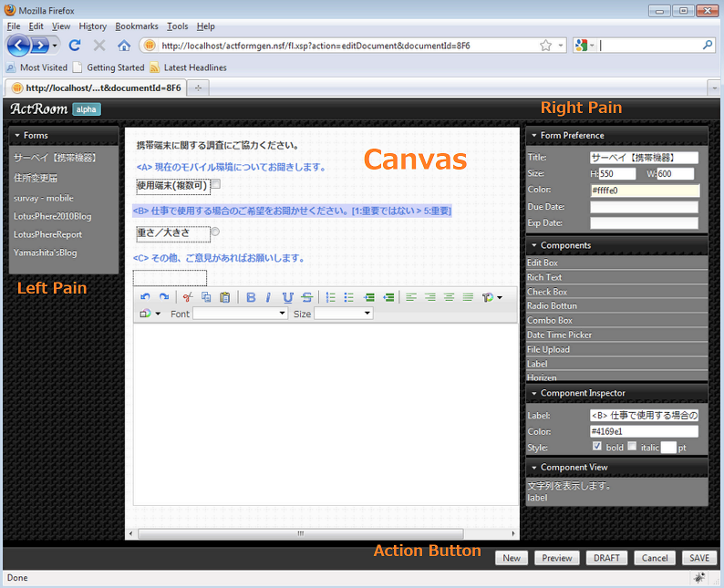Image resolution: width=724 pixels, height=588 pixels.
Task: Open a new browser tab
Action: [x=198, y=88]
